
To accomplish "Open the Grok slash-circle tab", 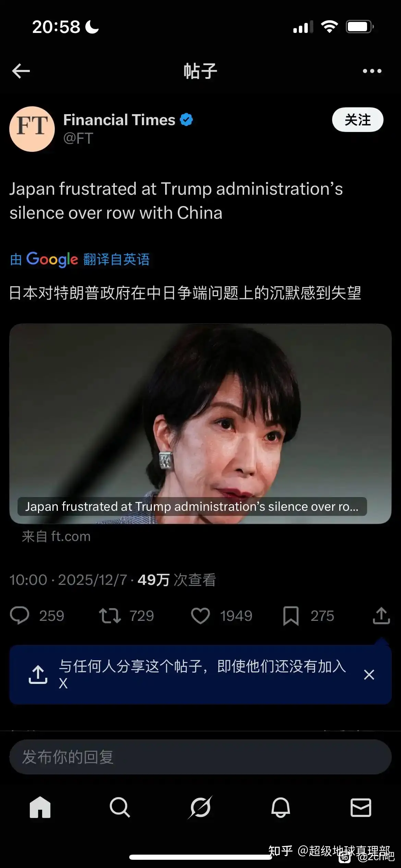I will [x=200, y=807].
